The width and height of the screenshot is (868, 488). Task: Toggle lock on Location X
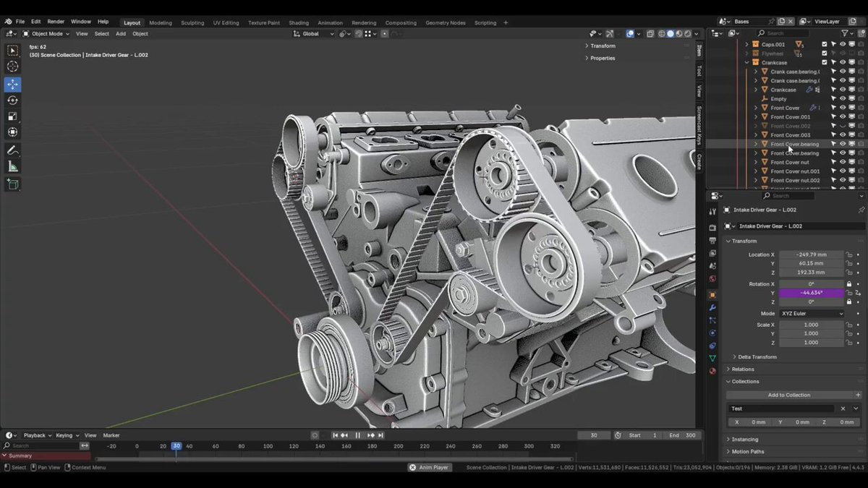click(x=849, y=254)
